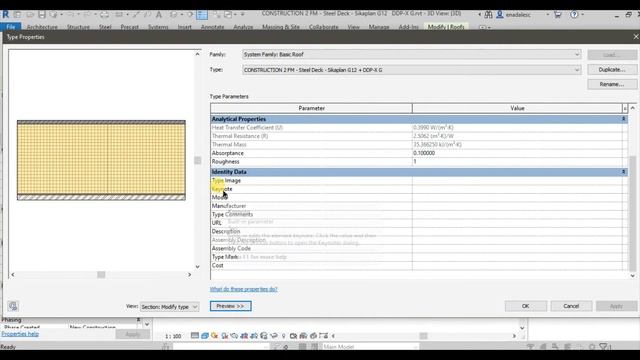
Task: Click the Roughness value field
Action: [517, 162]
